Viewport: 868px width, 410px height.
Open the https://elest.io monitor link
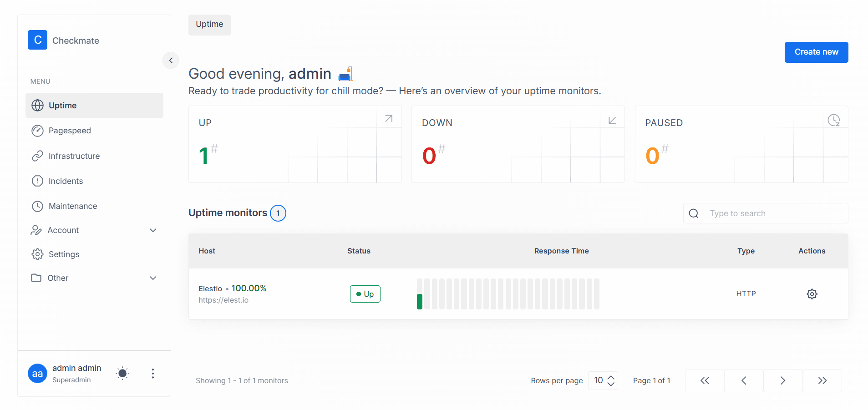click(x=223, y=300)
